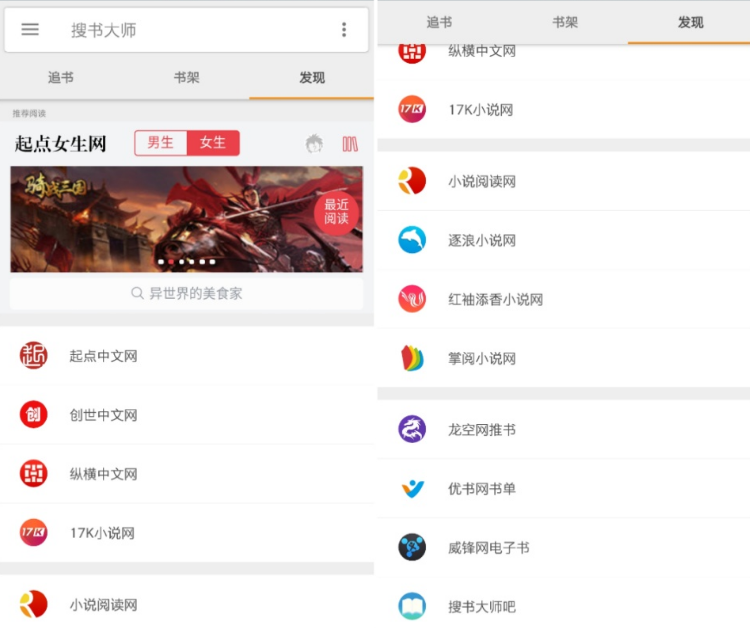Viewport: 750px width, 628px height.
Task: Open 17K小说网 text in right screen
Action: (481, 110)
